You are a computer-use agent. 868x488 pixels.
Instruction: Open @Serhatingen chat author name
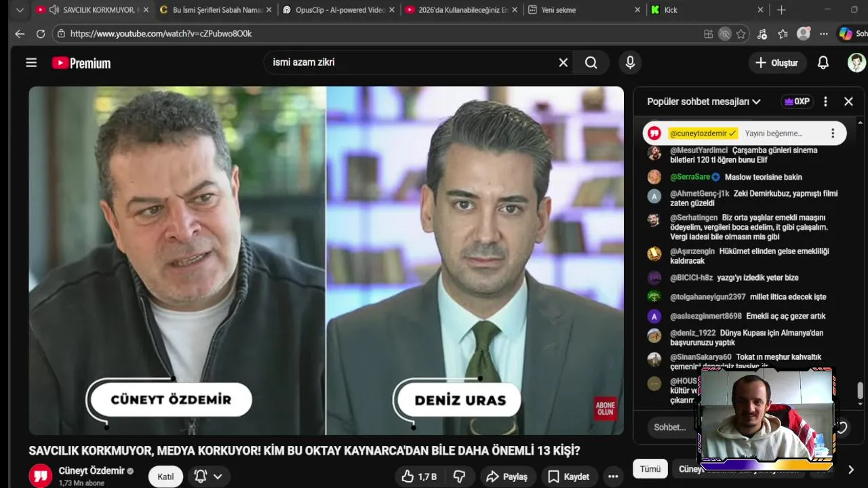(694, 218)
